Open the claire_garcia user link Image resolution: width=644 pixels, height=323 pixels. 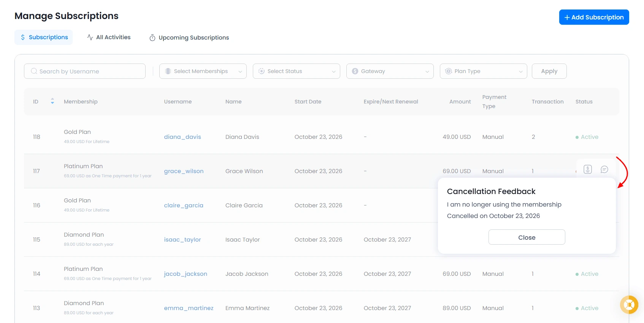click(x=184, y=205)
